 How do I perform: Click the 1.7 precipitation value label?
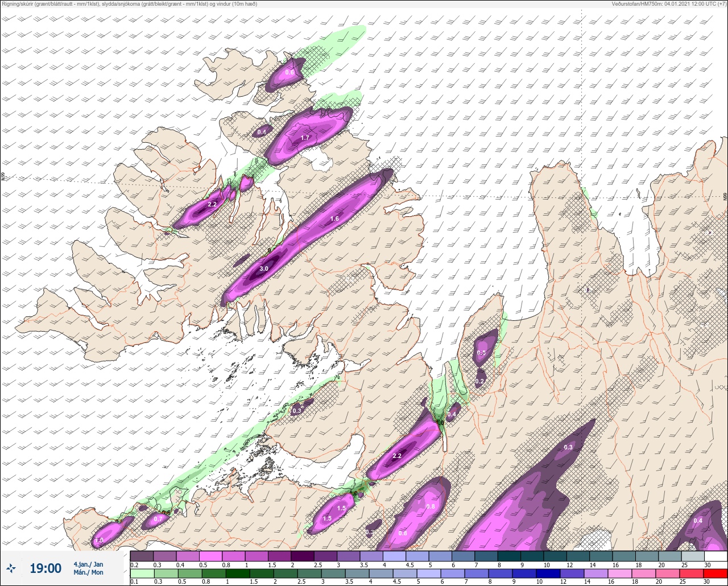point(305,138)
